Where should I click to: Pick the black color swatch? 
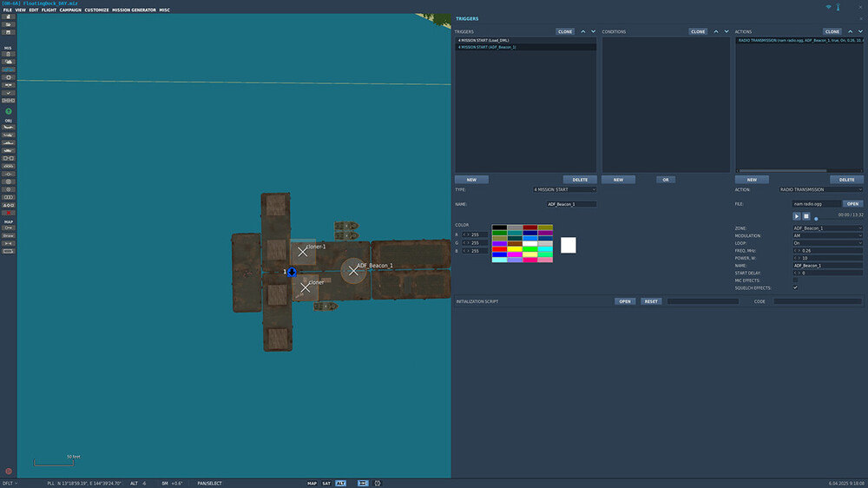(499, 228)
